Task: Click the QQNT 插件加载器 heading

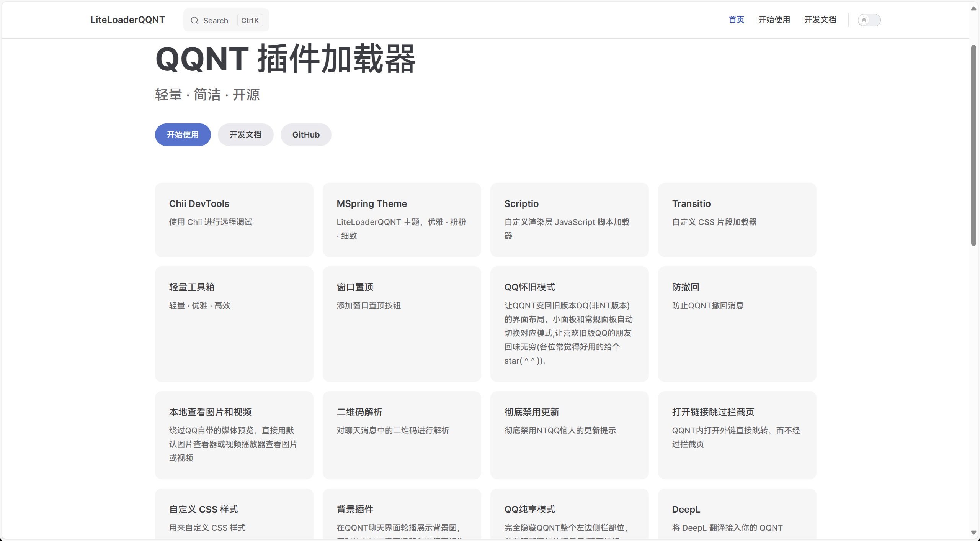Action: pos(286,59)
